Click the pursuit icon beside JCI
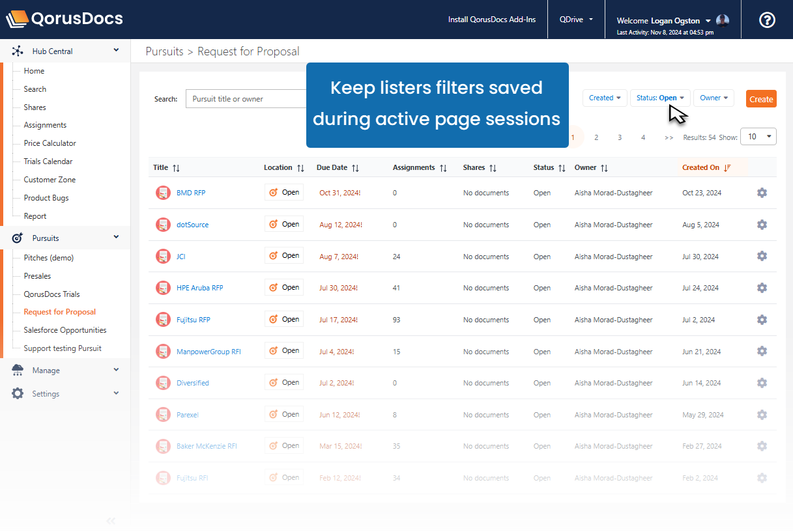The height and width of the screenshot is (532, 793). (163, 257)
